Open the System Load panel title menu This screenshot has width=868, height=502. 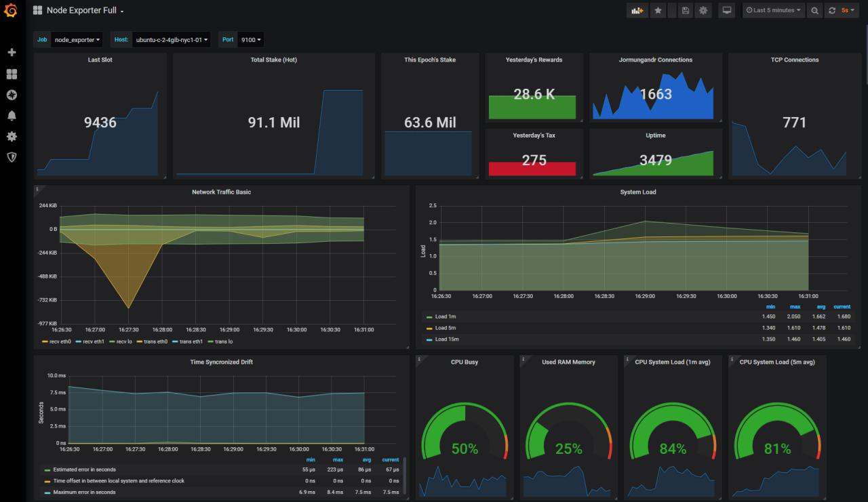pos(638,192)
